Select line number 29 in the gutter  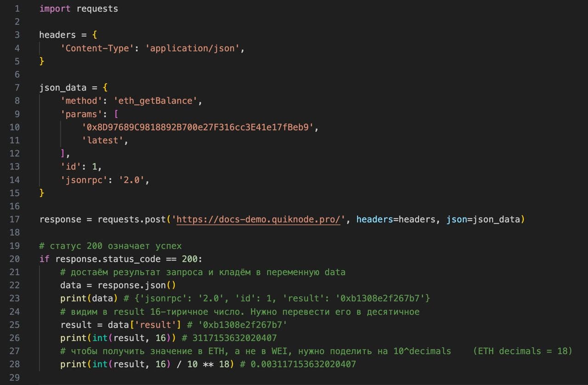[15, 377]
